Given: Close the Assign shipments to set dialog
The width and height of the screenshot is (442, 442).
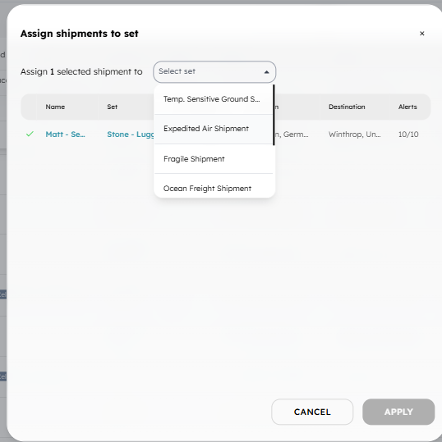Looking at the screenshot, I should click(422, 33).
